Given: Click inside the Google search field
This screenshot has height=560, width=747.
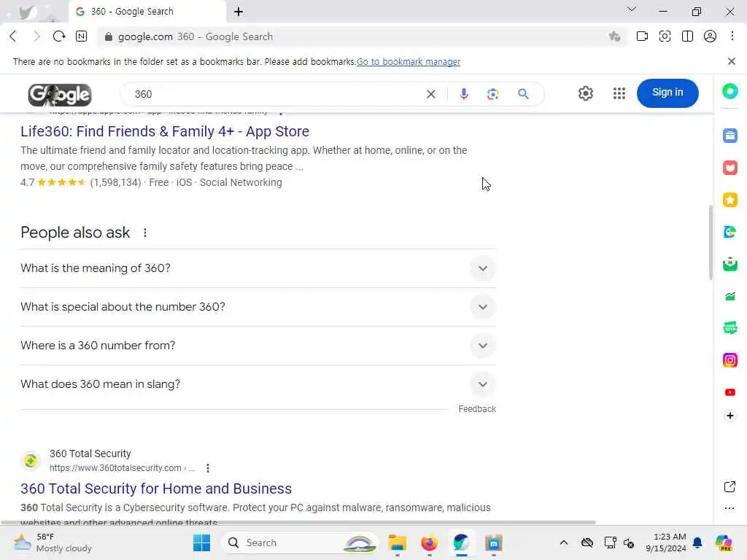Looking at the screenshot, I should 276,94.
